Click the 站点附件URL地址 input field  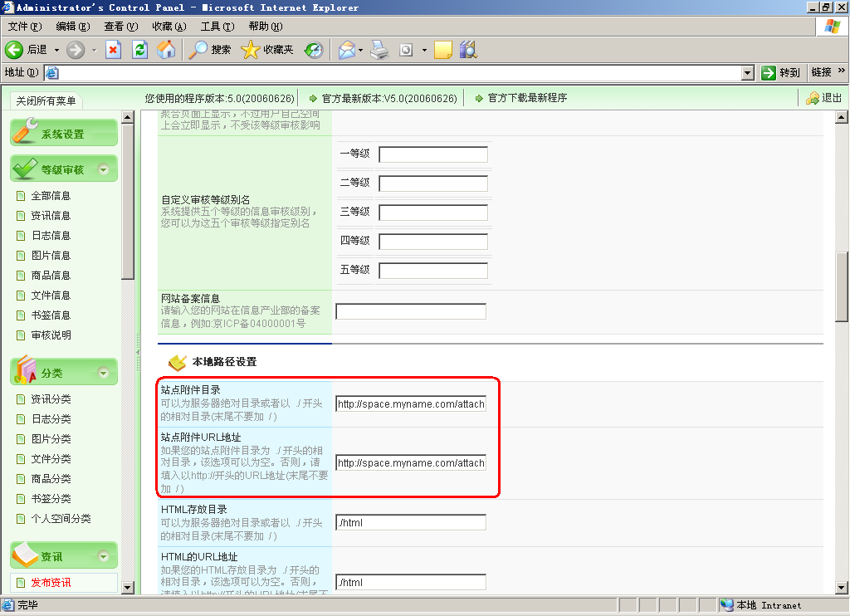(411, 463)
